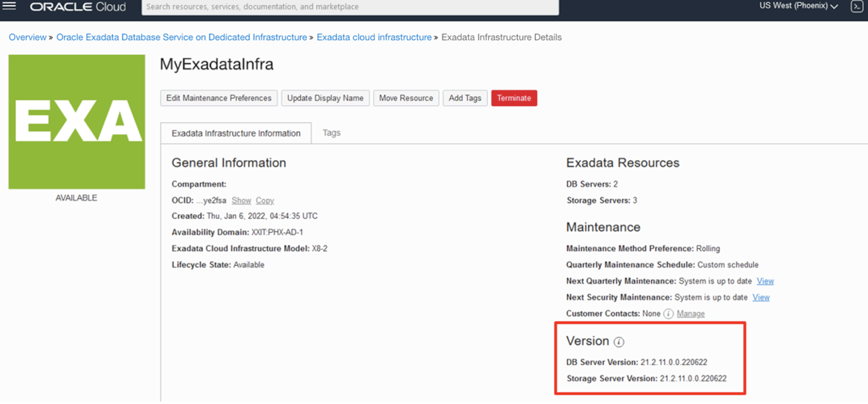Switch to the Tags tab

331,132
